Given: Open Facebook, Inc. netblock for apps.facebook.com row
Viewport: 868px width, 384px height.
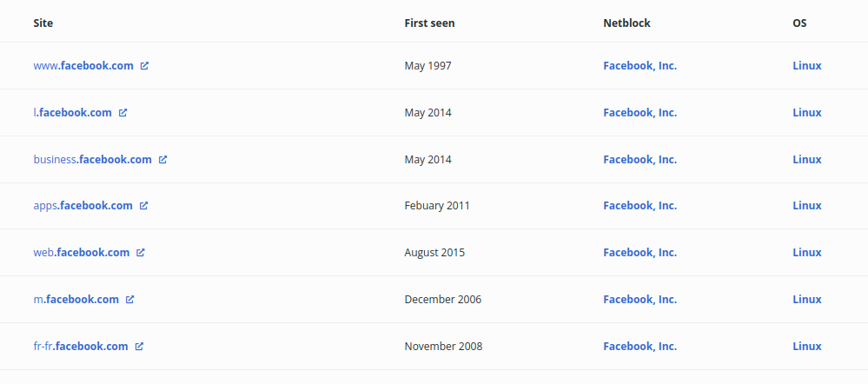Looking at the screenshot, I should [639, 206].
